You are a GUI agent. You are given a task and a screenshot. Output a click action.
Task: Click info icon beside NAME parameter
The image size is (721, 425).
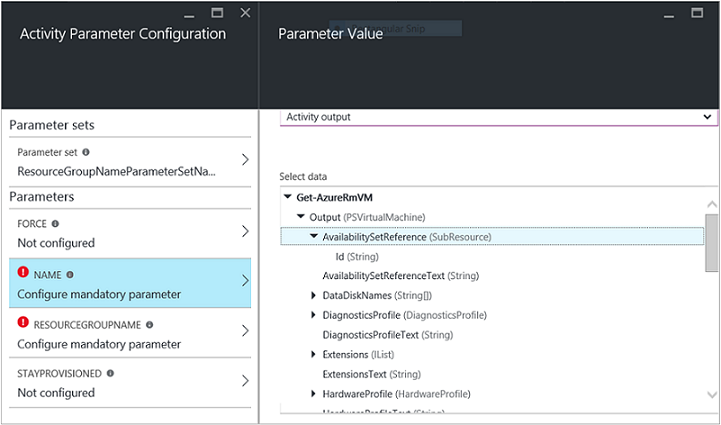70,274
